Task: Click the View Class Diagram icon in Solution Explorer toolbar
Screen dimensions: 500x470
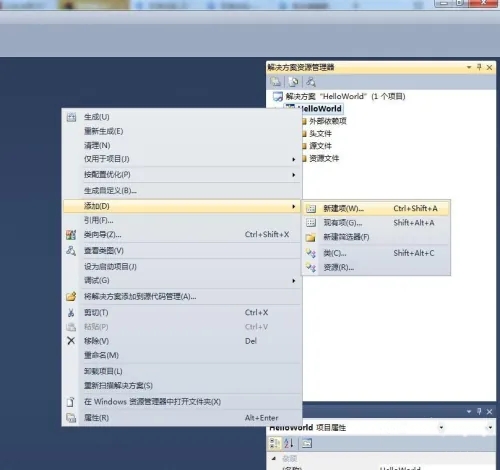Action: 311,81
